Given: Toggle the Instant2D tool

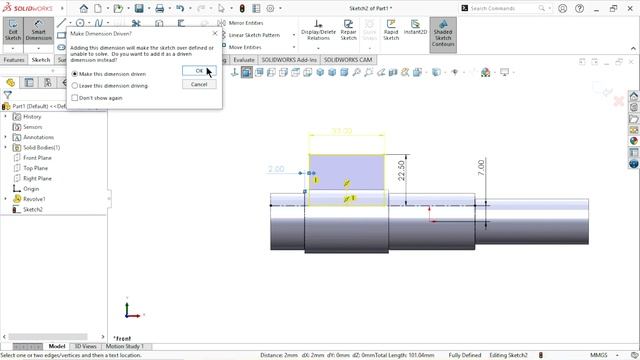Looking at the screenshot, I should (415, 27).
